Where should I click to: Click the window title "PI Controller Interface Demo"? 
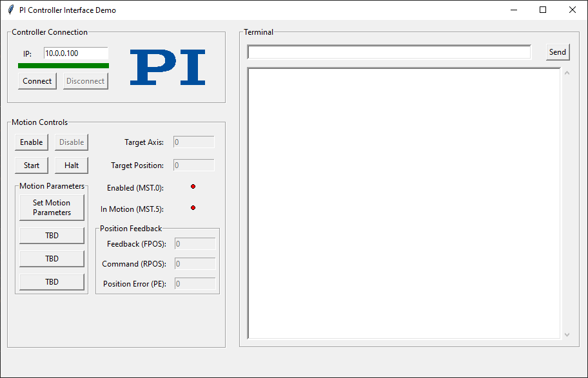68,10
